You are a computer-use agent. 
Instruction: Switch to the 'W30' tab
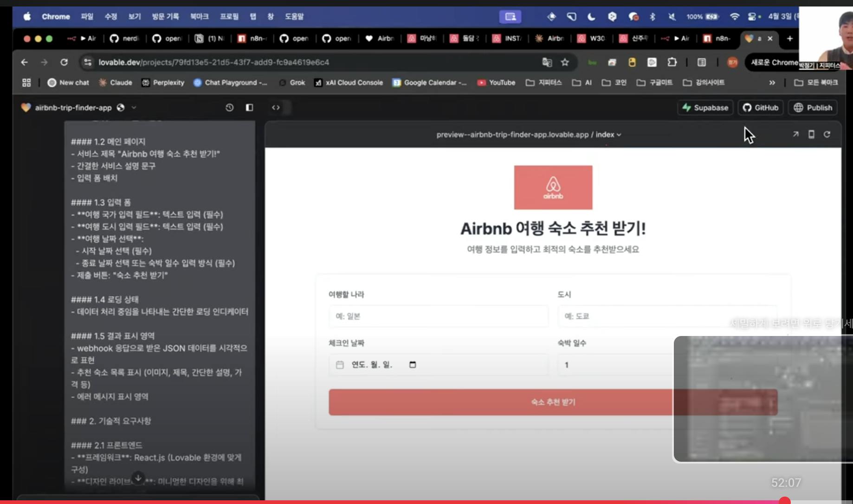click(x=591, y=39)
